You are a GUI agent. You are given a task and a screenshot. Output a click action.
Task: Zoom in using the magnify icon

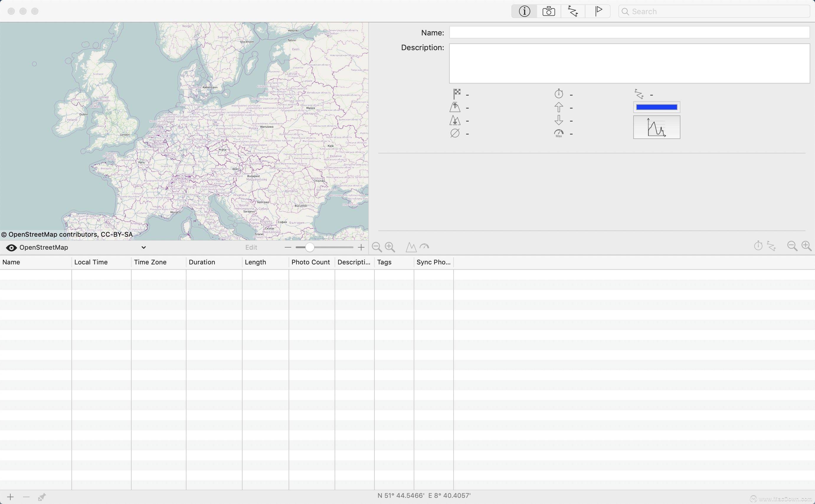pos(390,247)
